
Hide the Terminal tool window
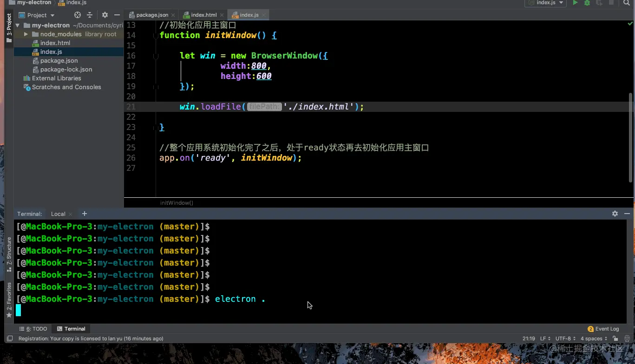(627, 214)
